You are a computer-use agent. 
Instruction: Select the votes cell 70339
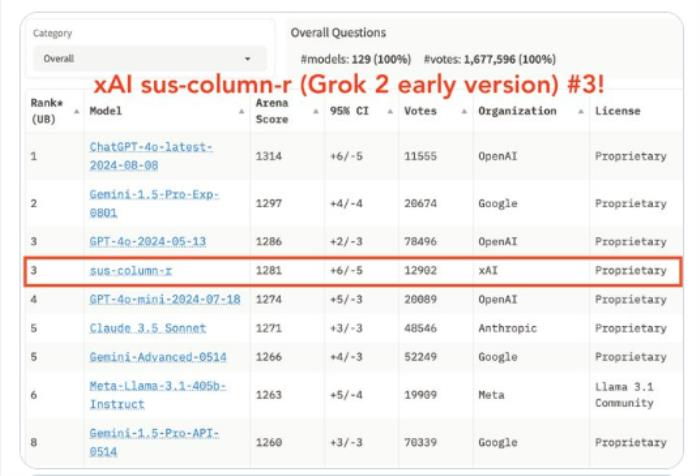(x=421, y=443)
